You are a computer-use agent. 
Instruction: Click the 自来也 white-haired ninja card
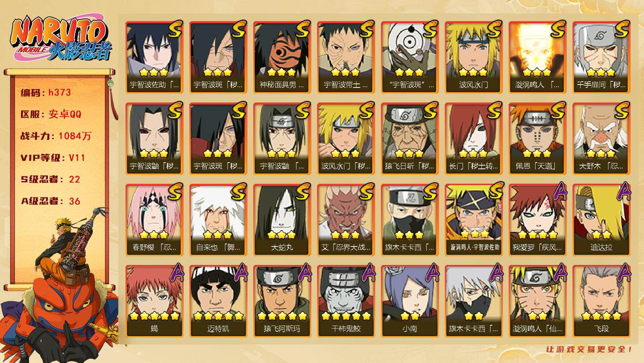coord(218,220)
